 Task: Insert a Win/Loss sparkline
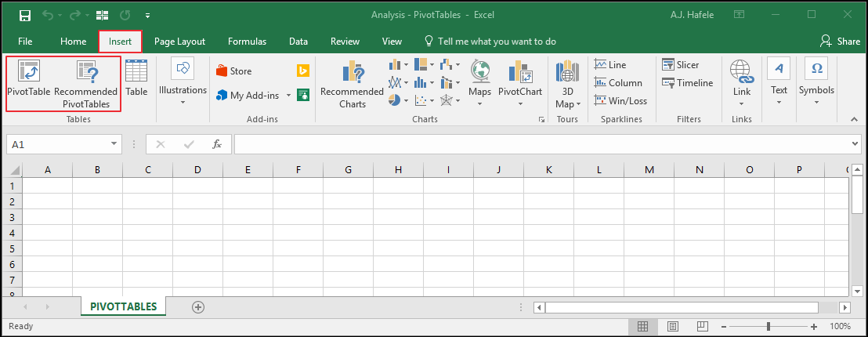[620, 101]
